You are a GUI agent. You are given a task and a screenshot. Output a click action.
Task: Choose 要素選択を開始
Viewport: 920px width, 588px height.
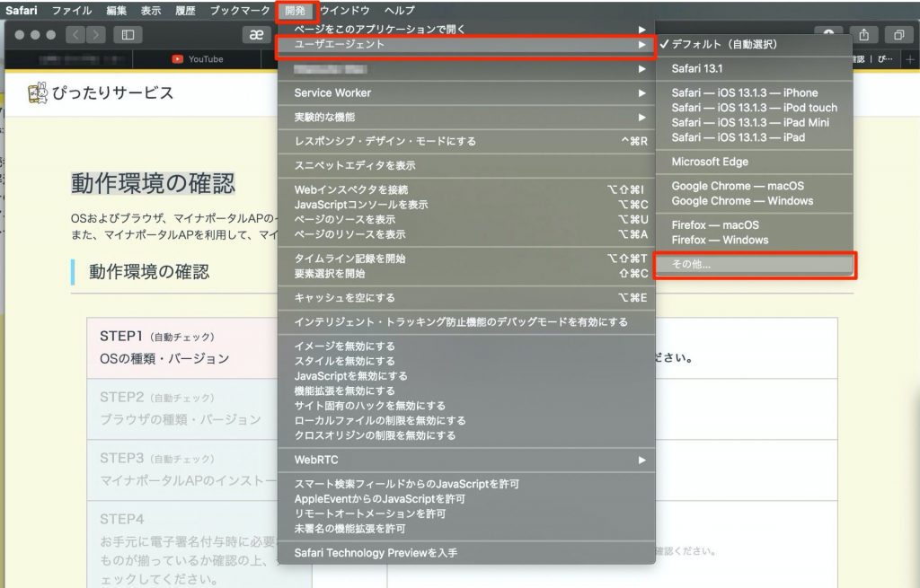point(466,273)
